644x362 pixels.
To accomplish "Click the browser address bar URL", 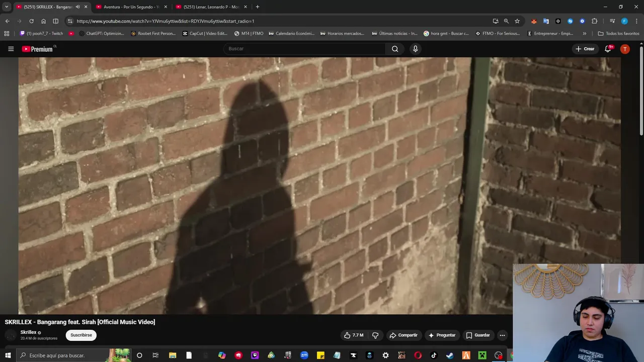I will click(x=166, y=21).
